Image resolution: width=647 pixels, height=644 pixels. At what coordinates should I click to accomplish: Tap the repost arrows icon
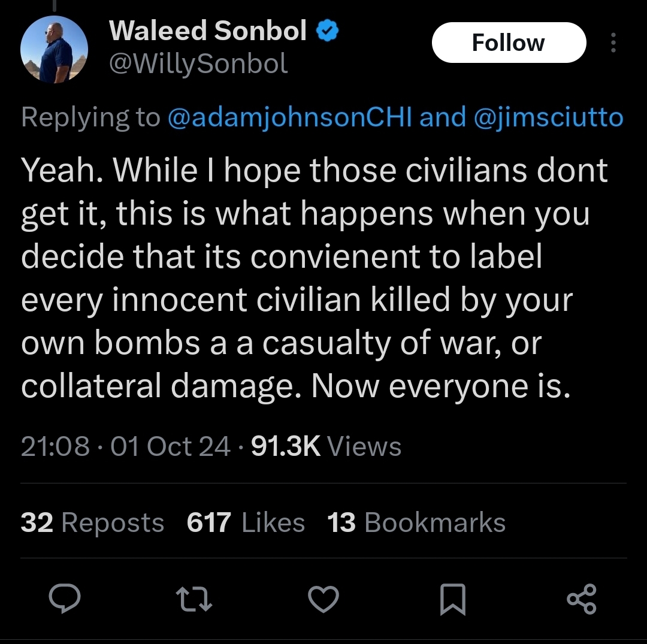point(194,599)
